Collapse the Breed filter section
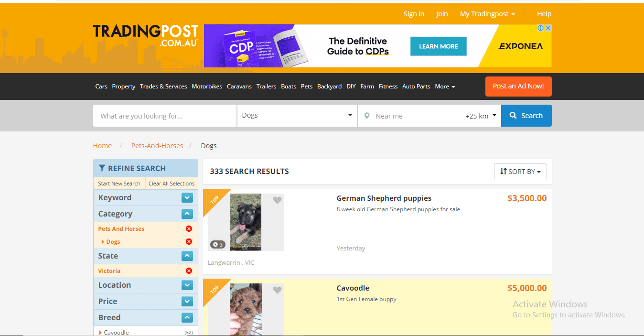644x336 pixels. point(187,318)
